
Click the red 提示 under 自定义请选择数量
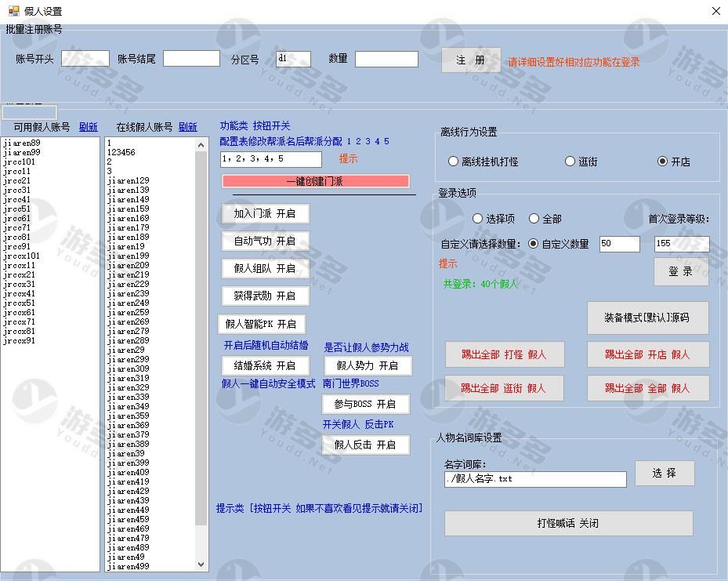448,263
